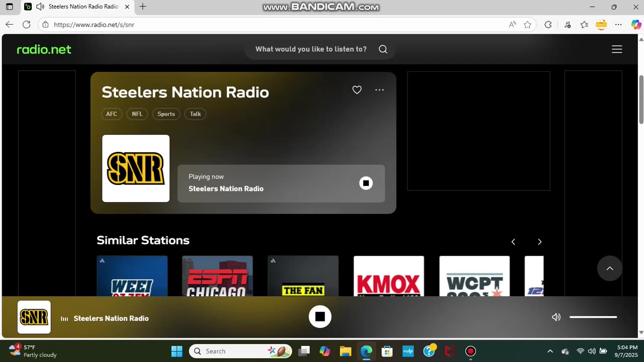Open The Fan station card

click(x=303, y=276)
